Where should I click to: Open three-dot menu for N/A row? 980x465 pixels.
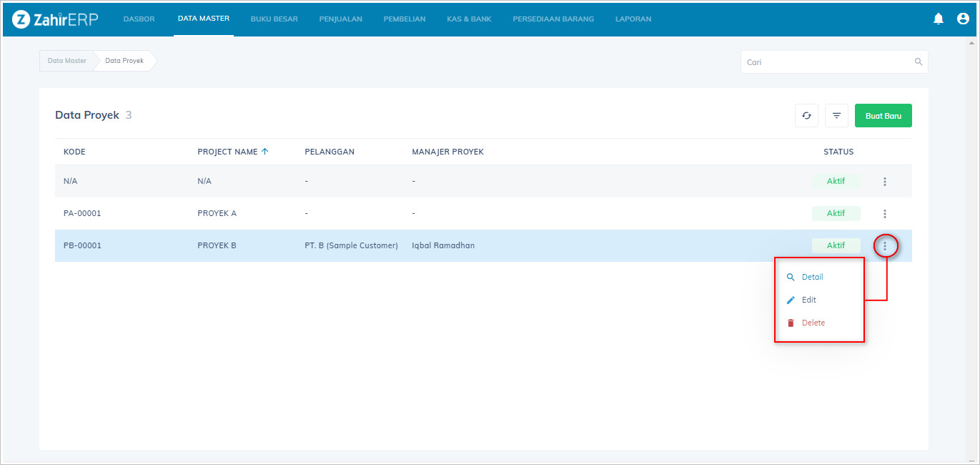tap(885, 182)
